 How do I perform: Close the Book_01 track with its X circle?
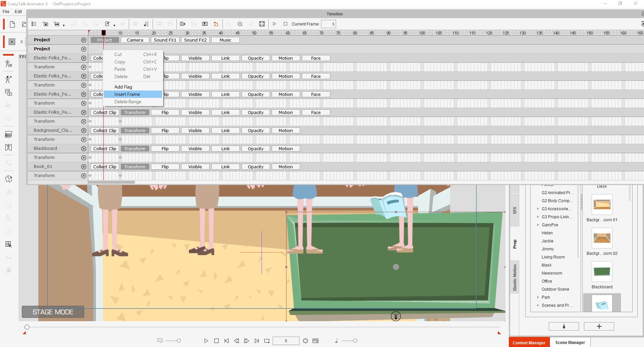[x=84, y=167]
